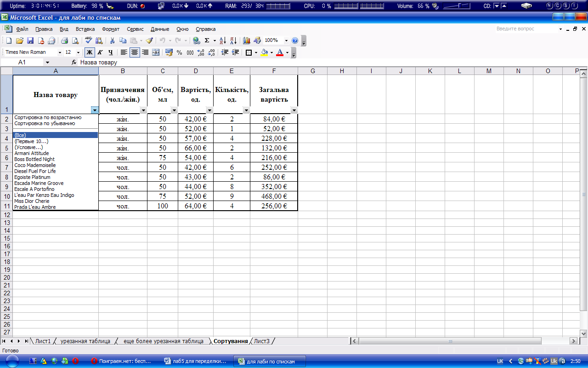Open filter arrow for Вартість column

209,110
